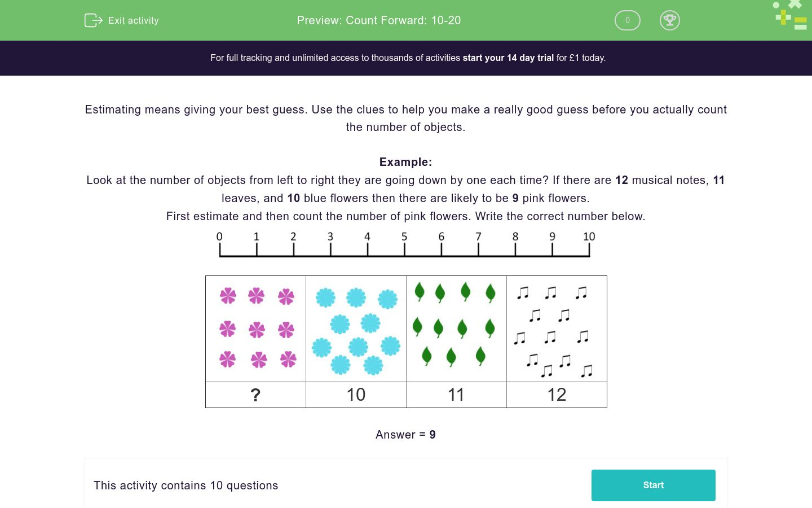Screen dimensions: 812x508
Task: Open the trophy achievements icon
Action: [670, 20]
